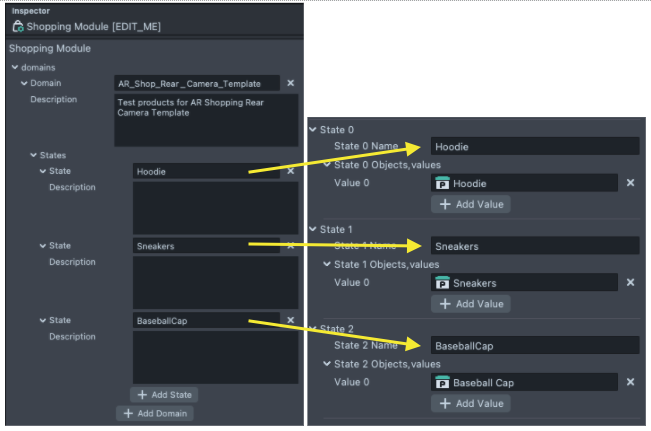The height and width of the screenshot is (431, 651).
Task: Click the prefab icon beside Hoodie value
Action: click(x=443, y=183)
